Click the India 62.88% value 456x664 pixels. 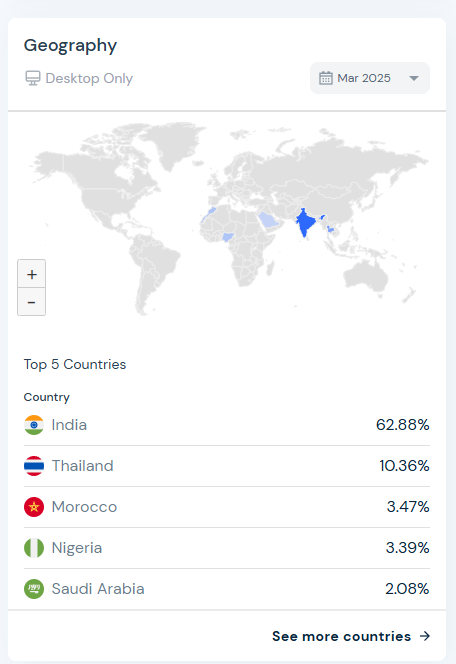tap(403, 425)
